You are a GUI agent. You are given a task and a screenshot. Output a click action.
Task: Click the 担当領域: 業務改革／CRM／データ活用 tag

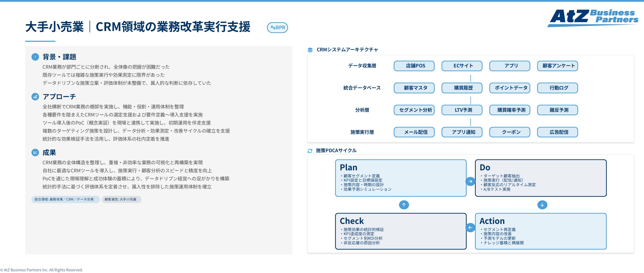coord(65,199)
